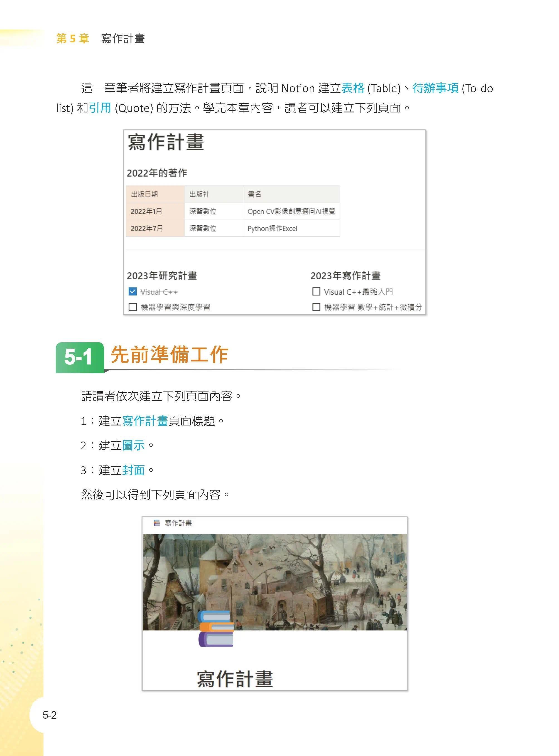Click the large 寫作計畫 title under cover
This screenshot has height=756, width=559.
click(235, 679)
